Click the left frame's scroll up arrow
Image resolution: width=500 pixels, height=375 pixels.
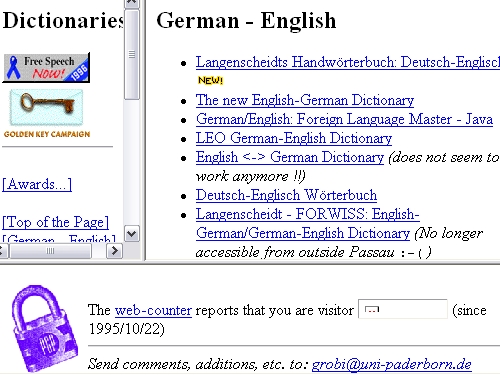(x=132, y=3)
